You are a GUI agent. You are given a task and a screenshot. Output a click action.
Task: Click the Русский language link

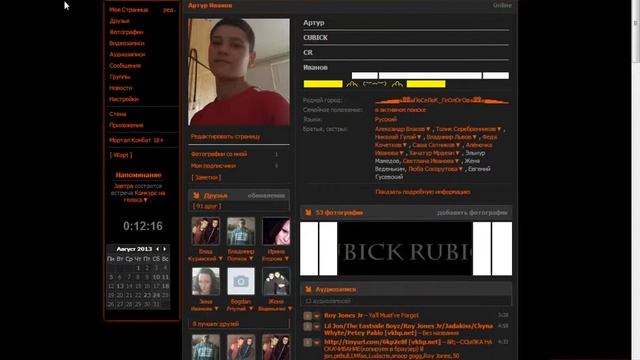coord(386,120)
